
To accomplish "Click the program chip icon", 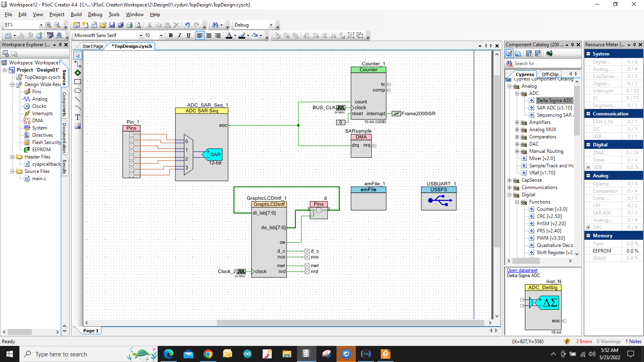I will pos(50,35).
